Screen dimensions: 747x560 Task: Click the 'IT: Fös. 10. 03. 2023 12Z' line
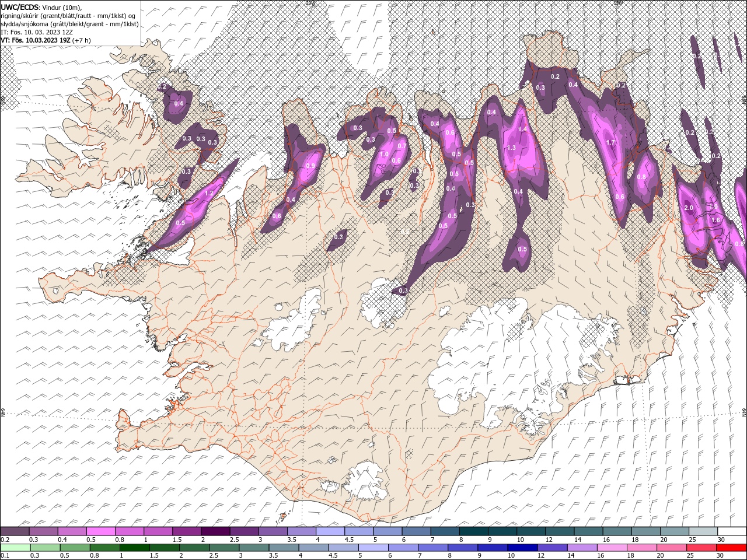(x=36, y=32)
